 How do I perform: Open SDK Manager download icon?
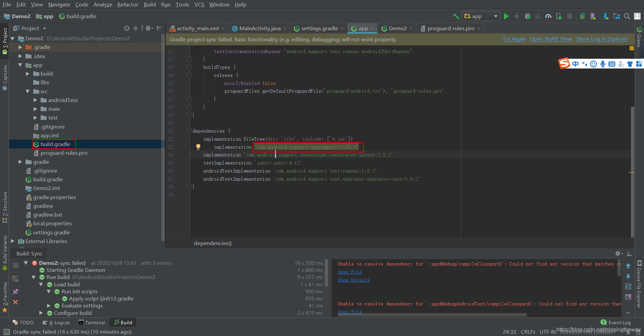pyautogui.click(x=606, y=16)
